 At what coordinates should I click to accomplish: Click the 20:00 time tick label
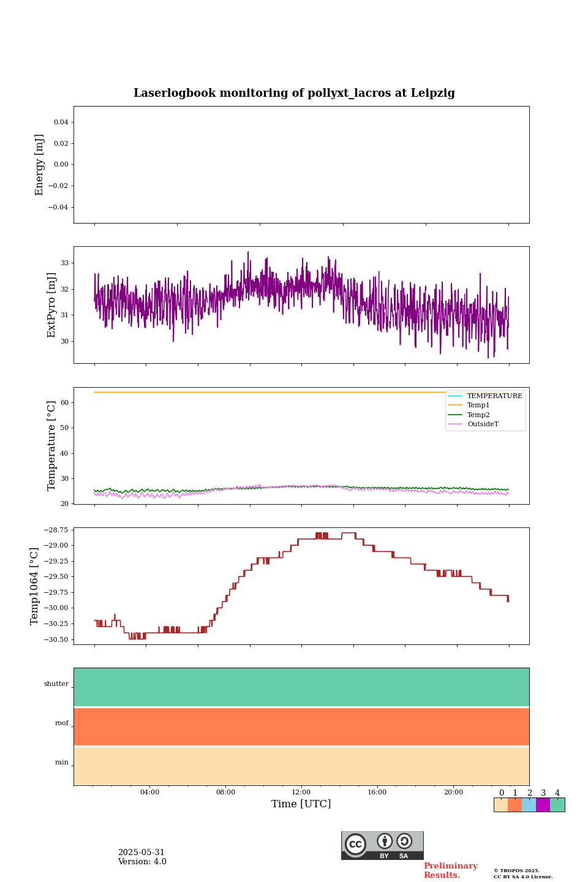pyautogui.click(x=453, y=792)
